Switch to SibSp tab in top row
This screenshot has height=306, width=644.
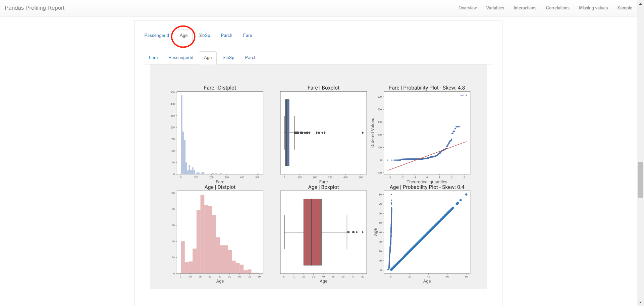point(204,35)
